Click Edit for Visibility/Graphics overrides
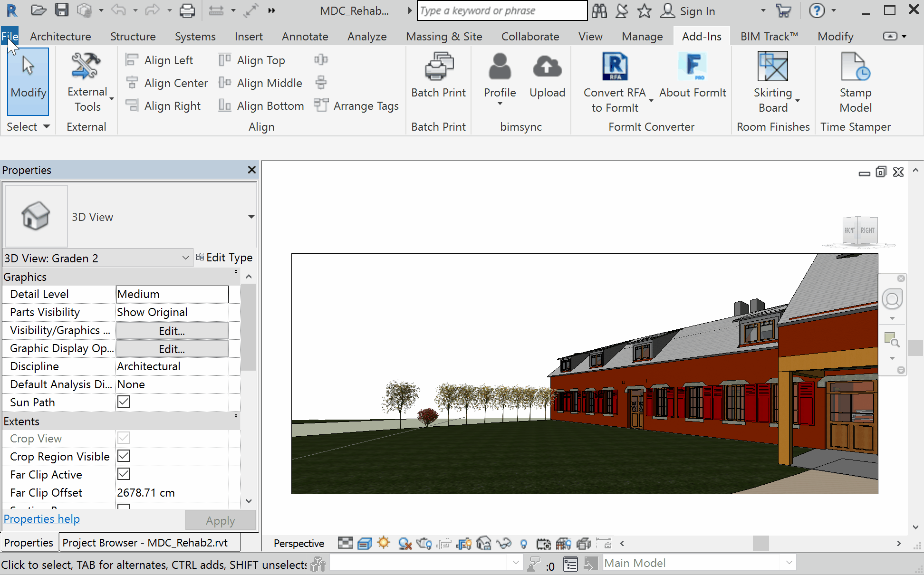Viewport: 924px width, 575px height. coord(172,331)
